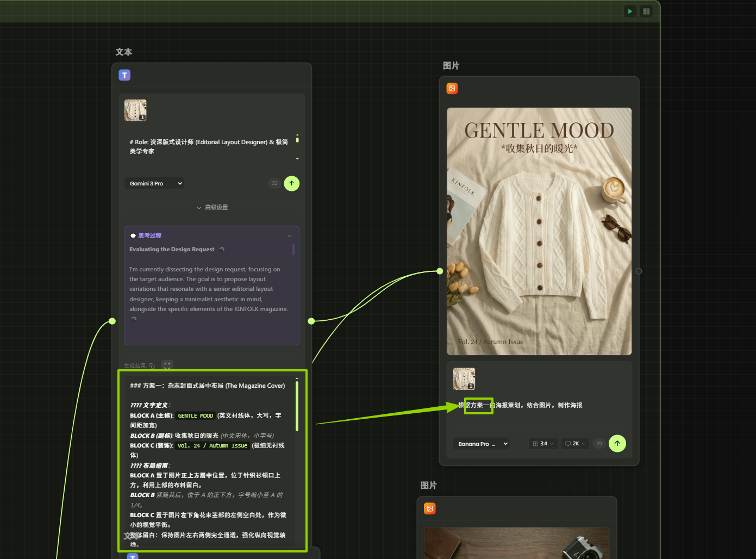This screenshot has width=756, height=559.
Task: Open the Banana Pro model selector
Action: click(482, 444)
